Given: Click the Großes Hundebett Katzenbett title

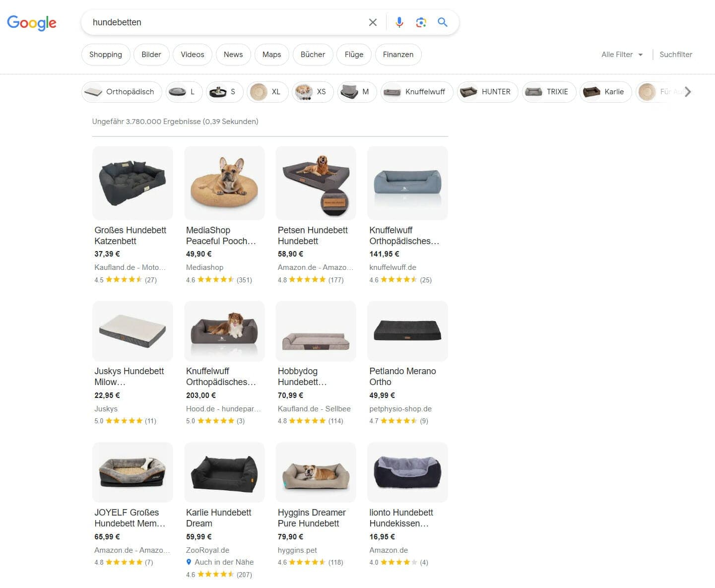Looking at the screenshot, I should pos(130,236).
